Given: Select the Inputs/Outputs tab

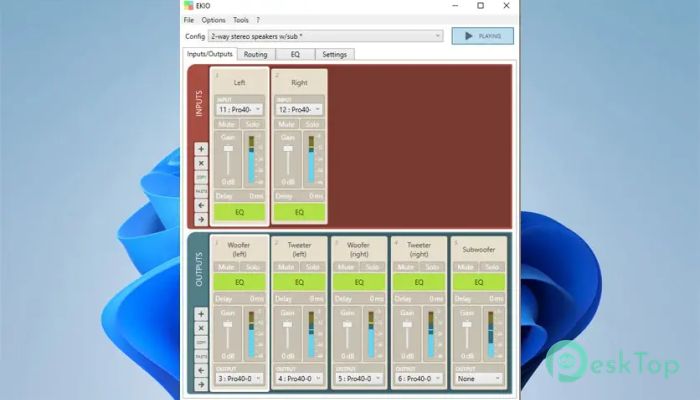Looking at the screenshot, I should tap(210, 54).
